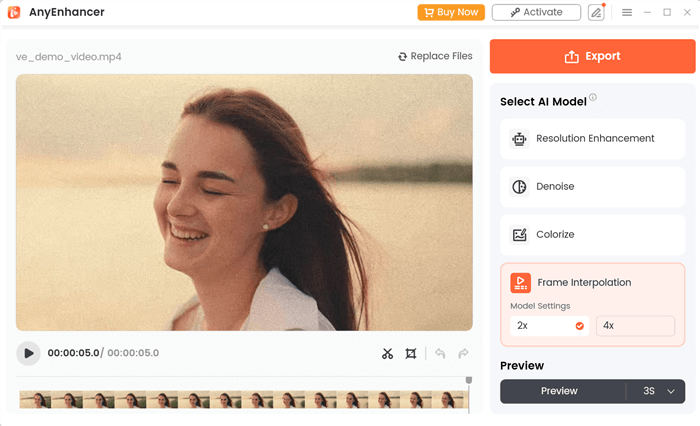Minimize the AnyEnhancer window

tap(647, 13)
